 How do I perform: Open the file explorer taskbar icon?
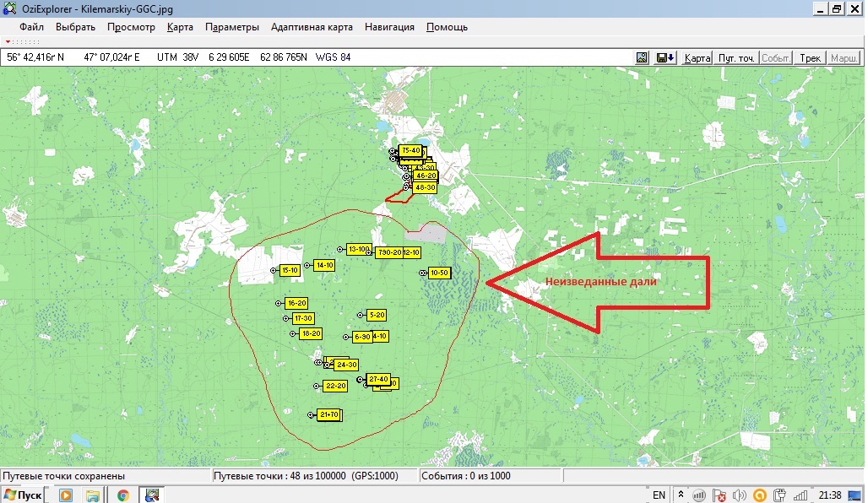click(x=93, y=495)
